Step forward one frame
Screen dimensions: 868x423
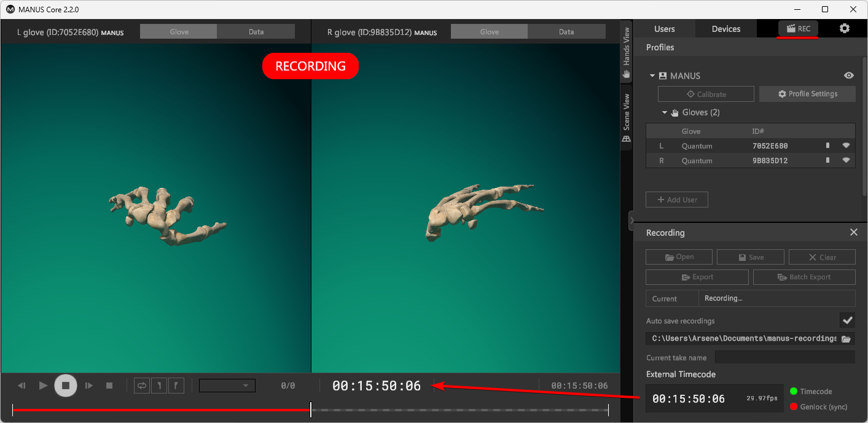(x=88, y=386)
